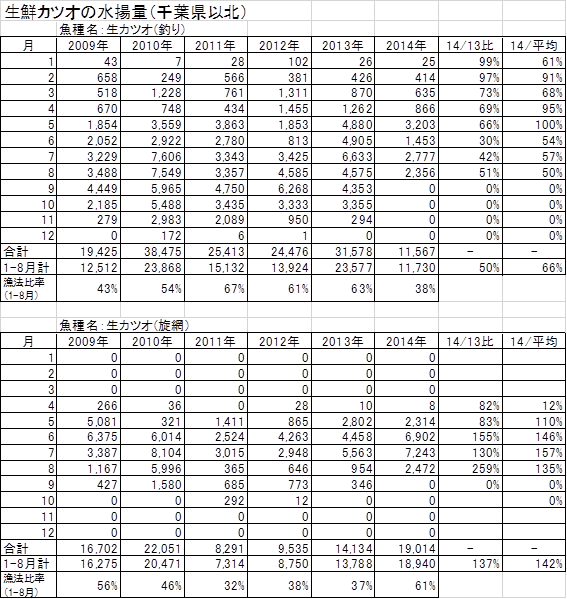Click the 2009年 header in the top table
This screenshot has height=599, width=567.
coord(88,46)
